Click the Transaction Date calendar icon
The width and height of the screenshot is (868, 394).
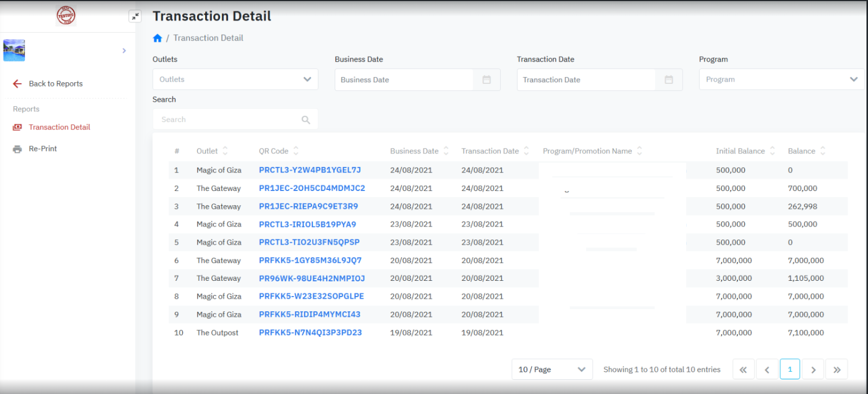[669, 80]
